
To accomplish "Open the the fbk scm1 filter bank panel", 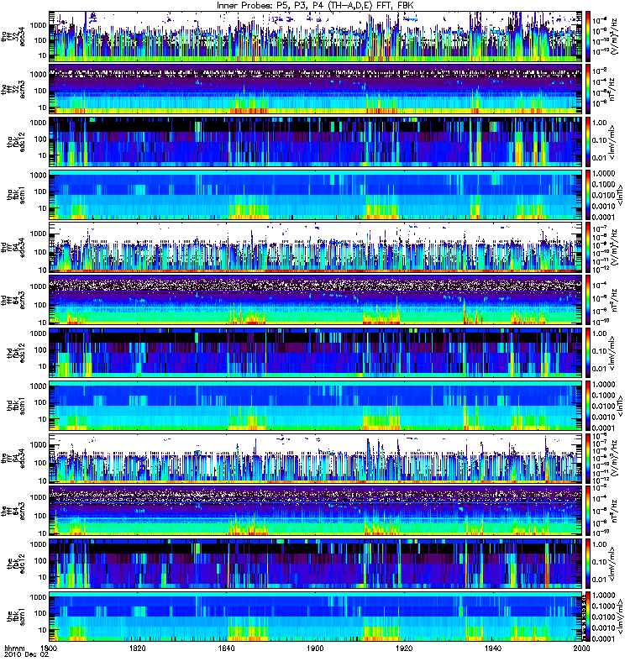I will (x=316, y=616).
